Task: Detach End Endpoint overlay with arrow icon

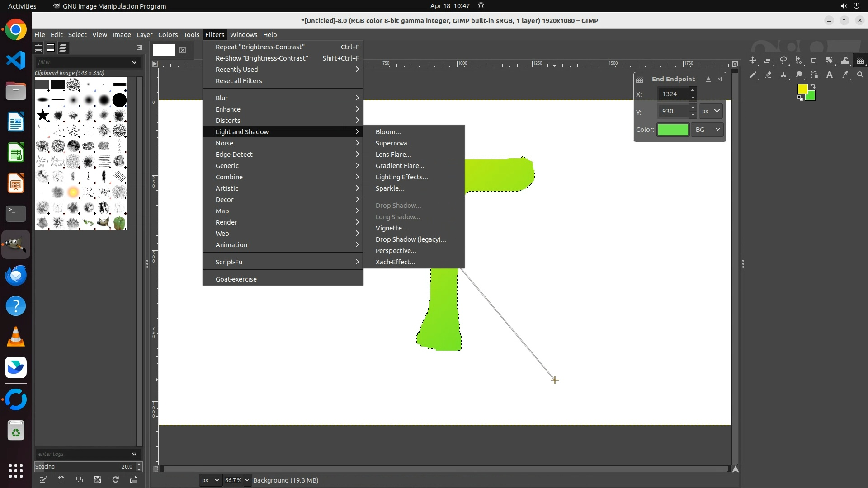Action: 708,79
